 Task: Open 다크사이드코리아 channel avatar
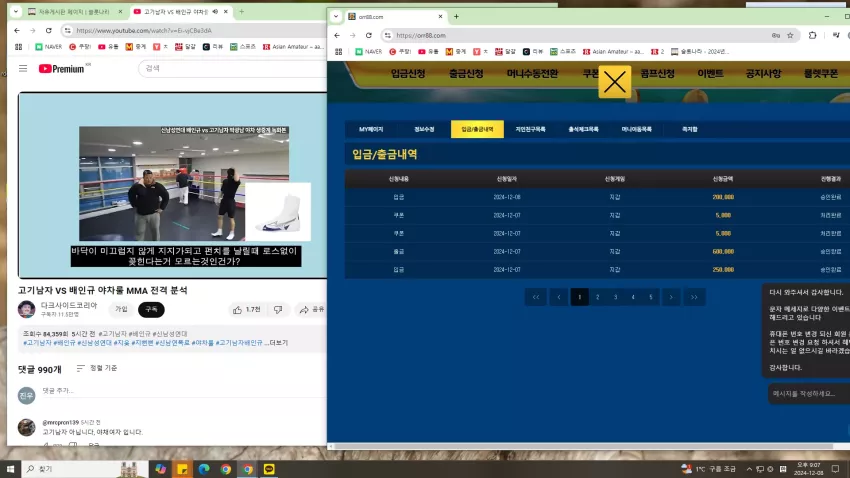pyautogui.click(x=26, y=309)
